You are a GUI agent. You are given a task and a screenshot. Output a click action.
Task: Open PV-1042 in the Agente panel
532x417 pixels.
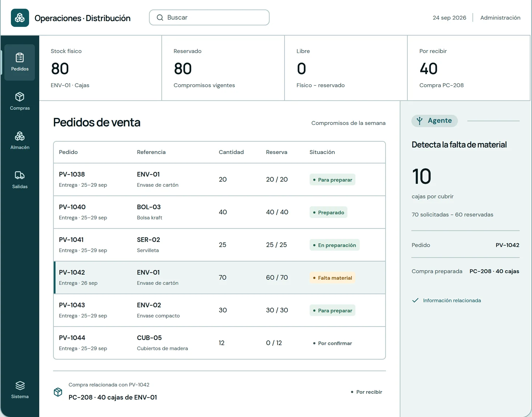coord(507,245)
